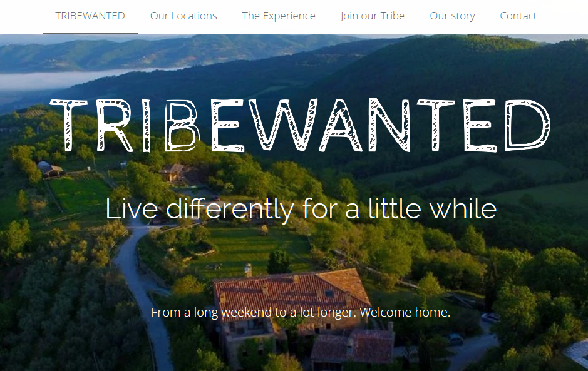Click the parked car right of the farmhouse
The height and width of the screenshot is (371, 588).
[455, 340]
